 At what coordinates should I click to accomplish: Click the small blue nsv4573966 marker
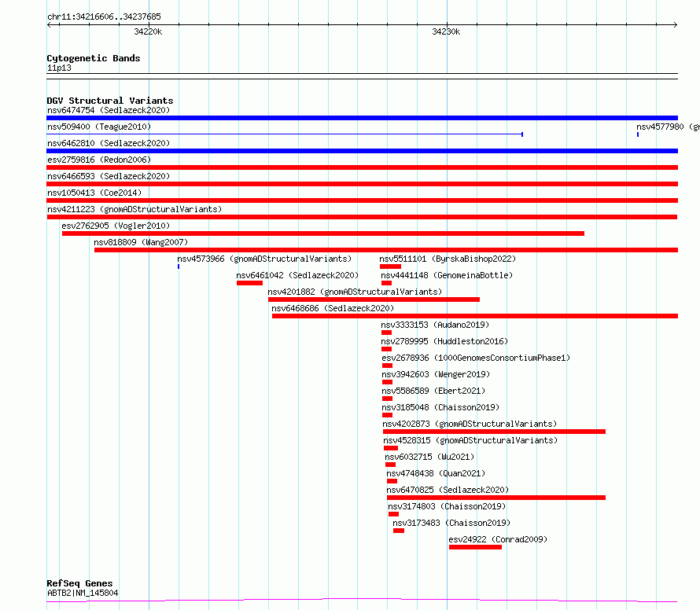tap(179, 266)
